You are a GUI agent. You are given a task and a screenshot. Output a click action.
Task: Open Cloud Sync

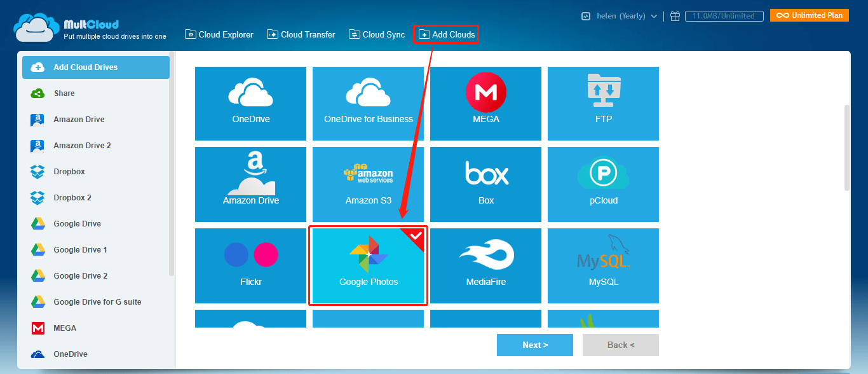coord(377,34)
